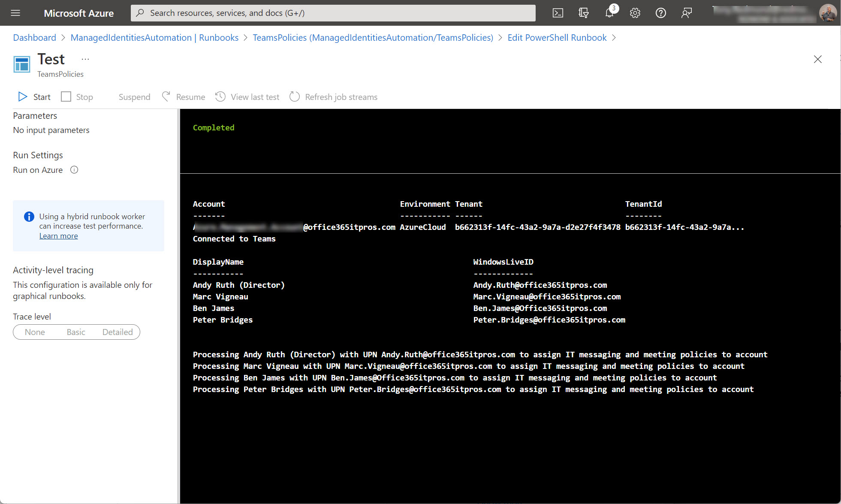841x504 pixels.
Task: Click the TenantId column header
Action: point(643,204)
